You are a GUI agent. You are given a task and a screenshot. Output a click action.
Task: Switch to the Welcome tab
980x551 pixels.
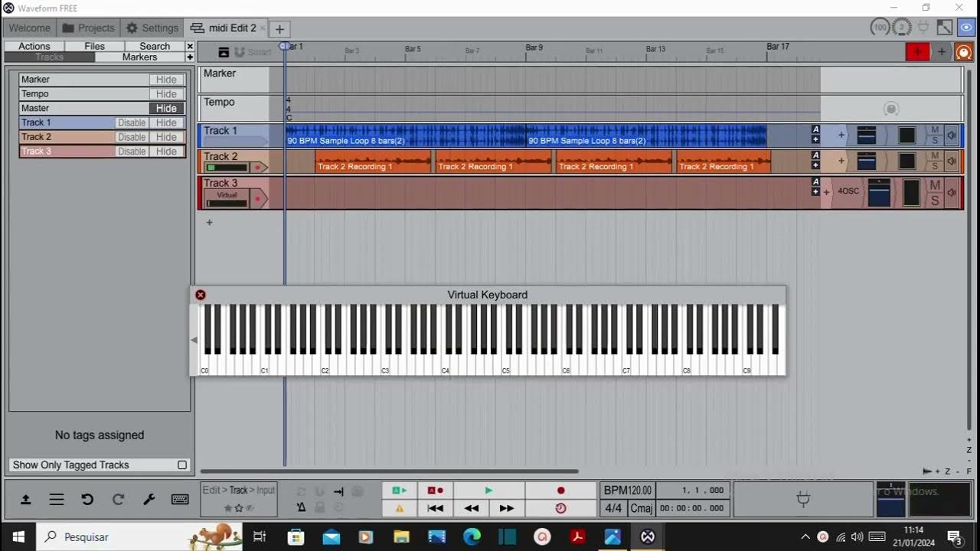(x=29, y=28)
